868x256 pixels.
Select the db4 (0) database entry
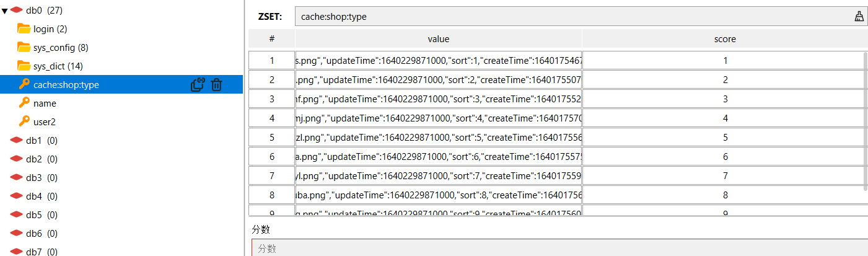[41, 196]
